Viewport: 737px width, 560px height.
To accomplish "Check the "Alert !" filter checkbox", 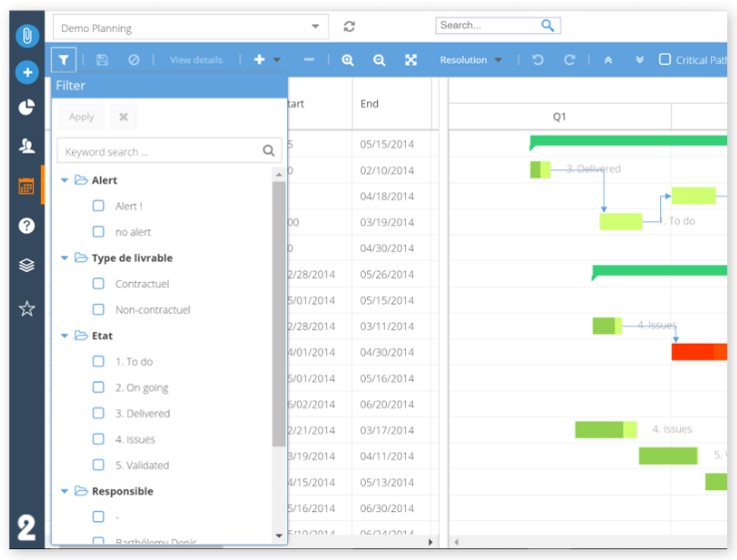I will pyautogui.click(x=99, y=206).
